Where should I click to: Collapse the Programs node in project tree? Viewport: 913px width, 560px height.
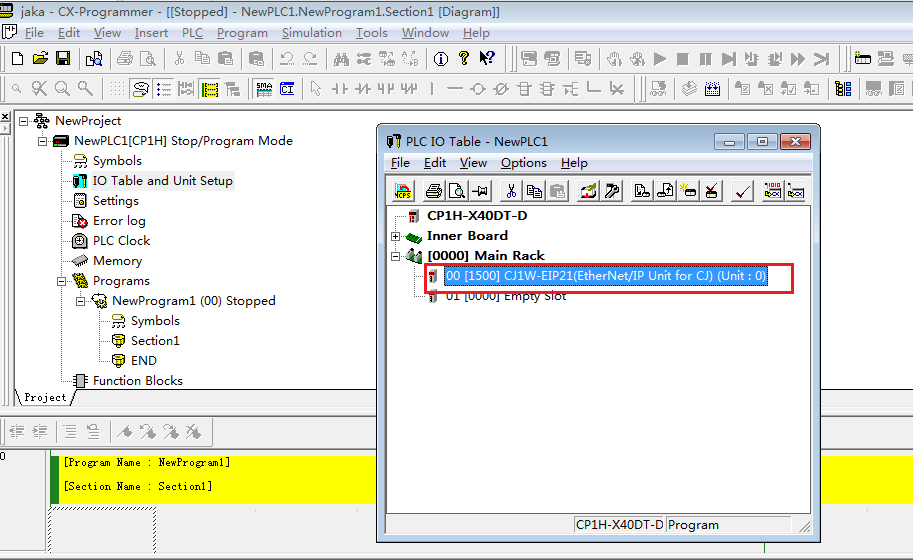click(62, 281)
